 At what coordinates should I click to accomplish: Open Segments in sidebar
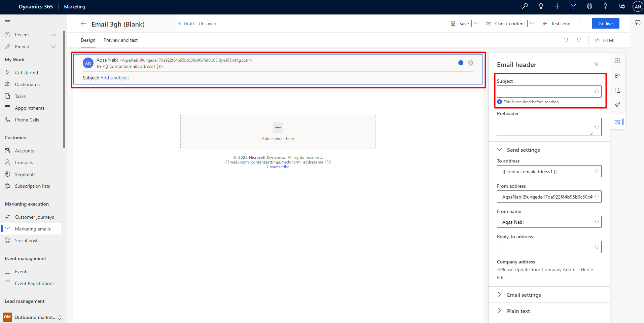pyautogui.click(x=31, y=174)
